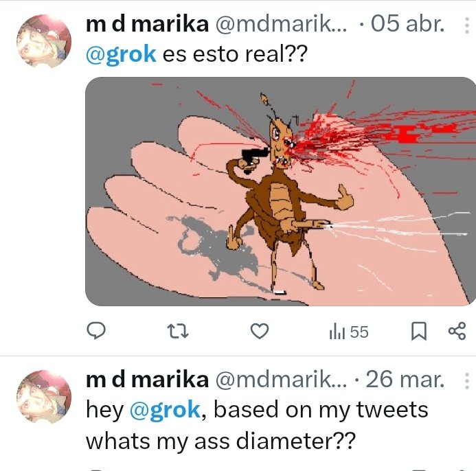
Task: Click the @mdmarik handle on the second tweet
Action: click(281, 379)
